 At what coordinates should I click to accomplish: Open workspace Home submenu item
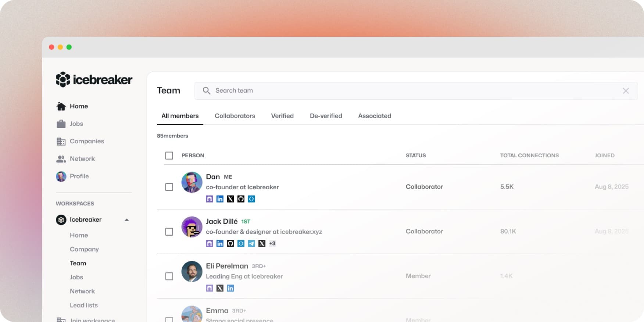pos(79,235)
